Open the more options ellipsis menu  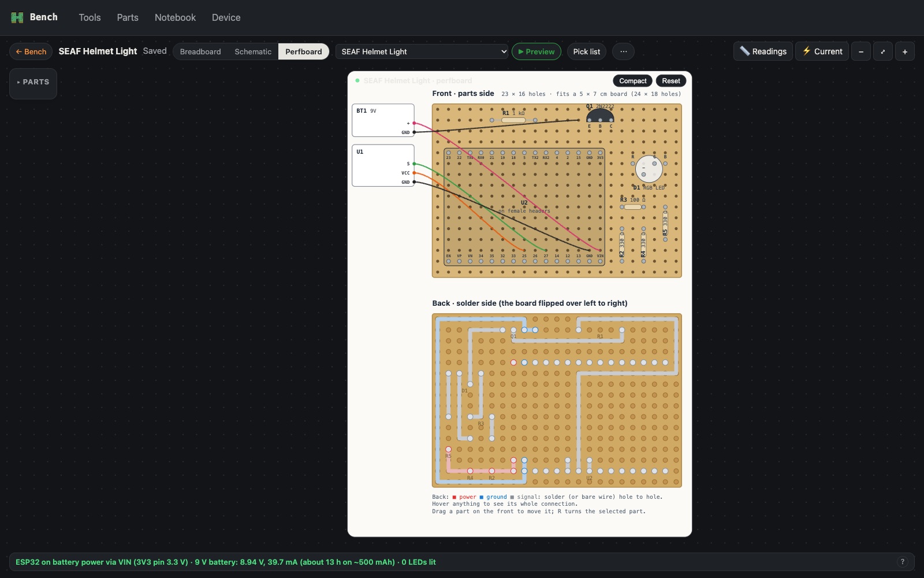[623, 51]
